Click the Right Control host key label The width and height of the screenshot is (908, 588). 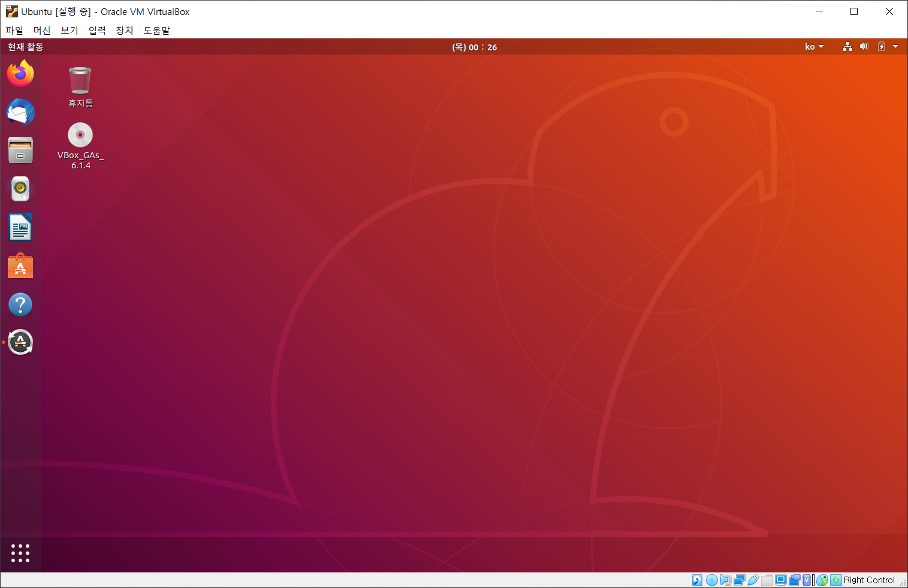[x=869, y=580]
